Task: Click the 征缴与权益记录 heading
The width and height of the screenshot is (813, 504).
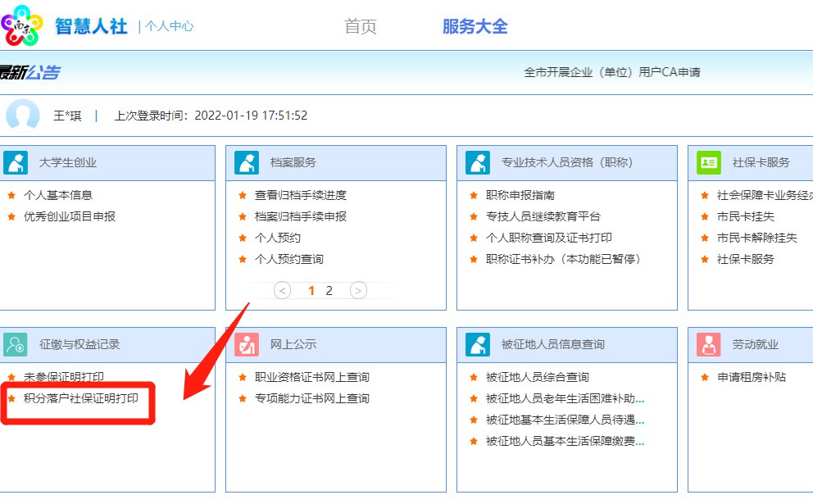Action: [x=79, y=344]
